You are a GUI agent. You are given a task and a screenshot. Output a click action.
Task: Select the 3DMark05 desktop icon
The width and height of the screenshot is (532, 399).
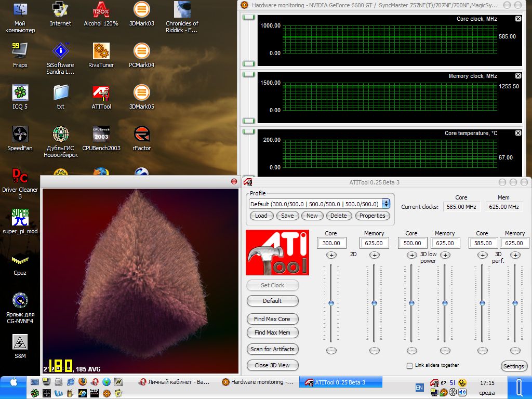click(141, 97)
